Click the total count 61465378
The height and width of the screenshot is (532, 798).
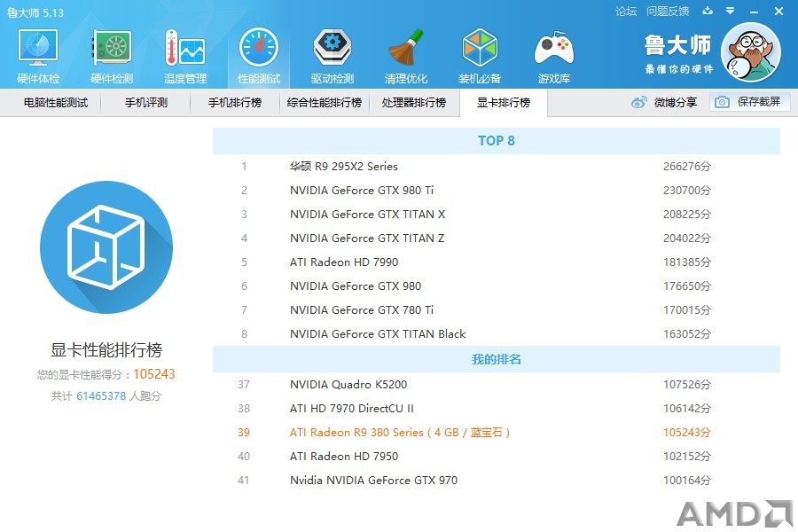[x=101, y=396]
